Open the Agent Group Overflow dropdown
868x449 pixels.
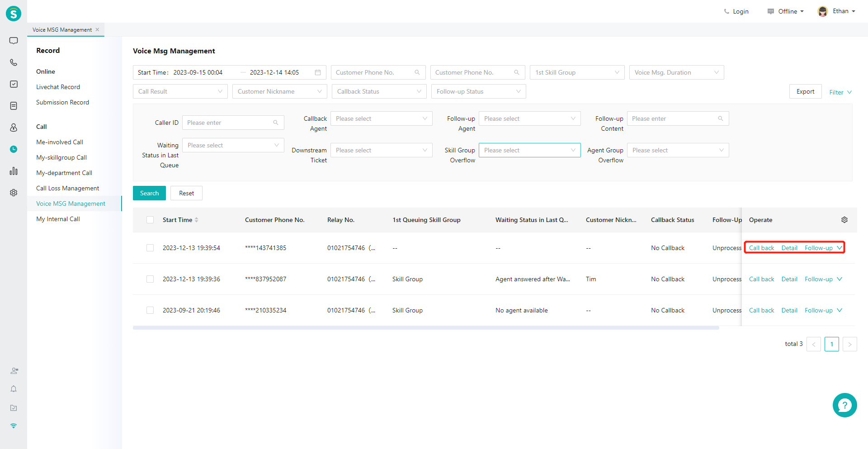pos(678,150)
